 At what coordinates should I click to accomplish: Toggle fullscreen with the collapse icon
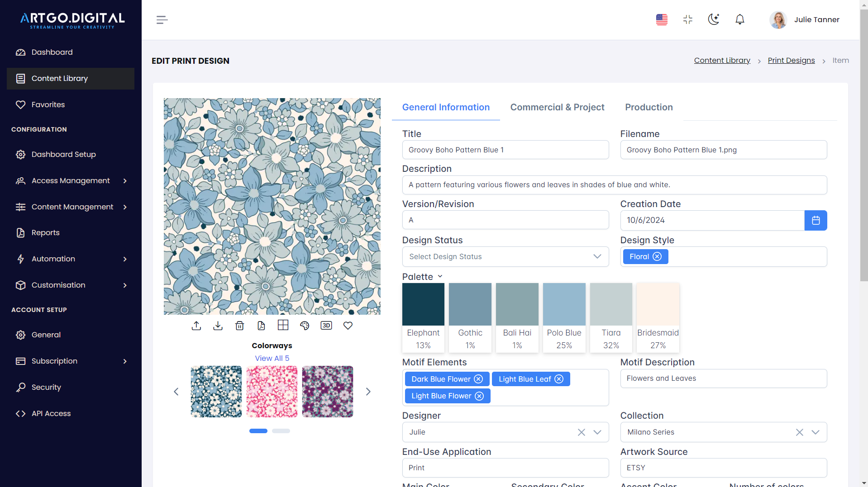click(687, 19)
